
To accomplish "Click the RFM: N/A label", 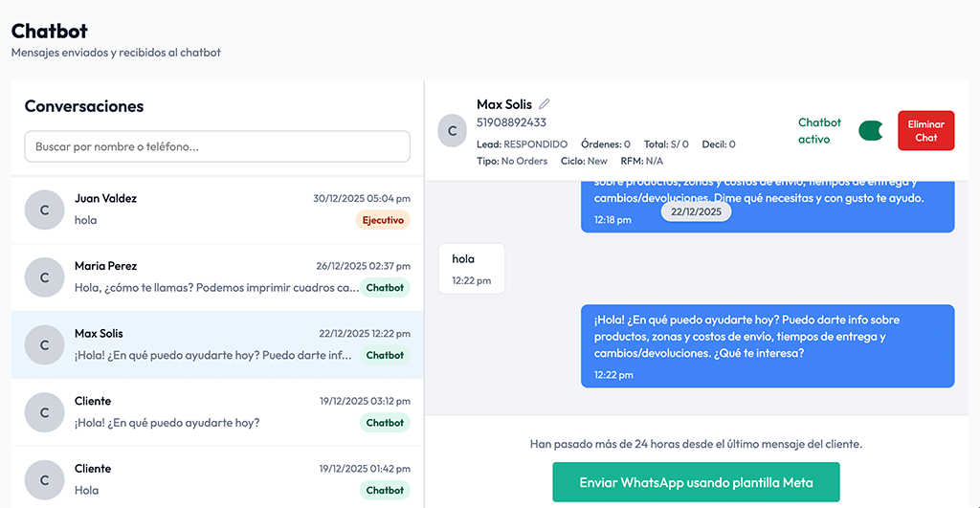I will [642, 162].
